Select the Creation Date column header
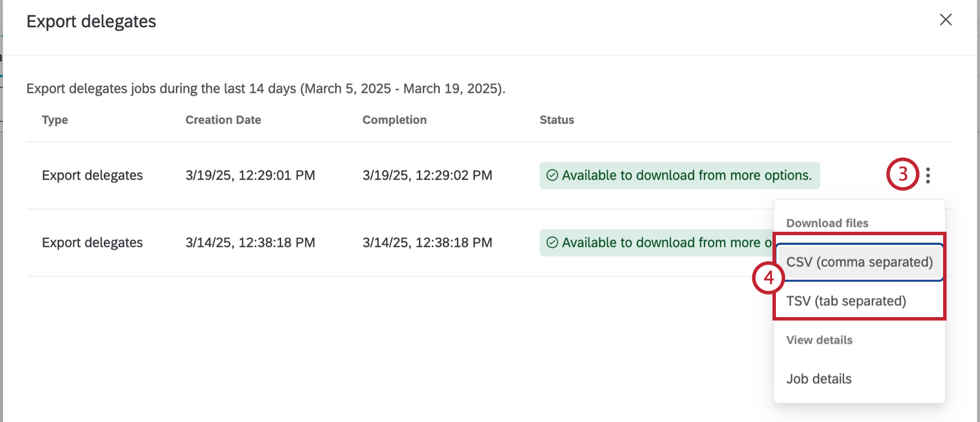The image size is (980, 422). pyautogui.click(x=223, y=120)
